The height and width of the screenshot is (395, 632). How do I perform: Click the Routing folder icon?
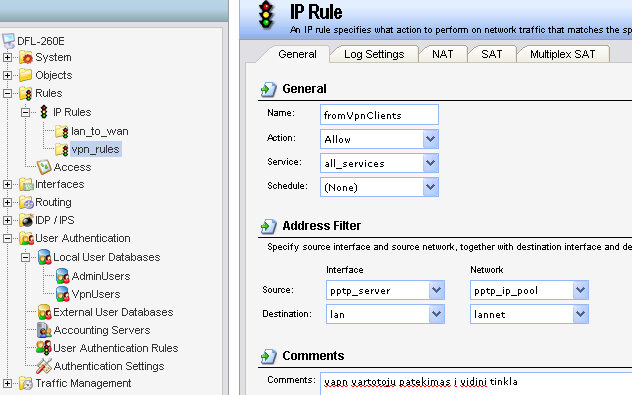click(x=26, y=202)
